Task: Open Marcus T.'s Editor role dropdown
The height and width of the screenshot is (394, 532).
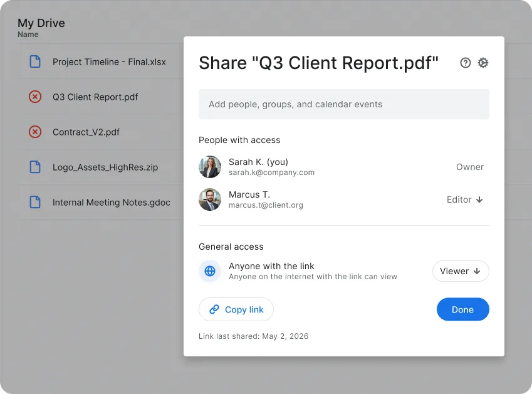Action: pos(464,200)
